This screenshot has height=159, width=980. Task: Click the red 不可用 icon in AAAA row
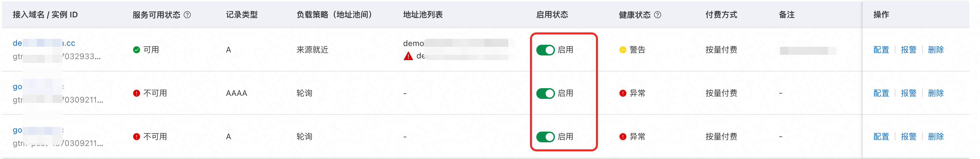pos(137,94)
